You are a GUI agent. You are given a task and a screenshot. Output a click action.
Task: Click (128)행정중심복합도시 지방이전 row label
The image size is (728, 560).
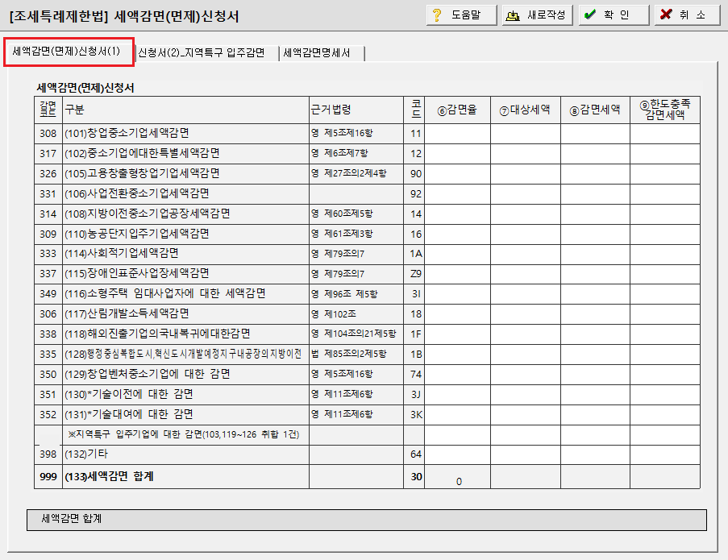click(183, 354)
